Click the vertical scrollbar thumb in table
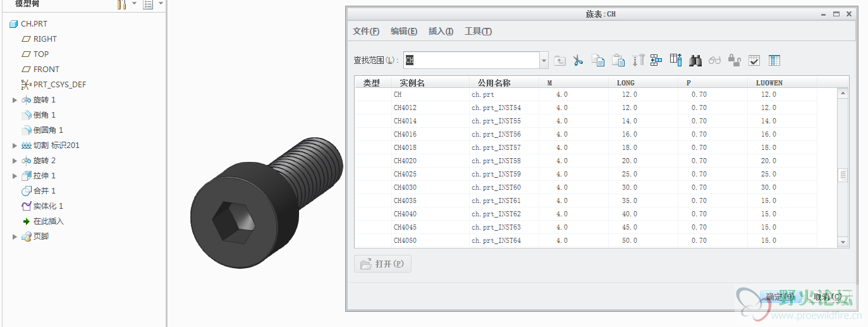 tap(842, 175)
